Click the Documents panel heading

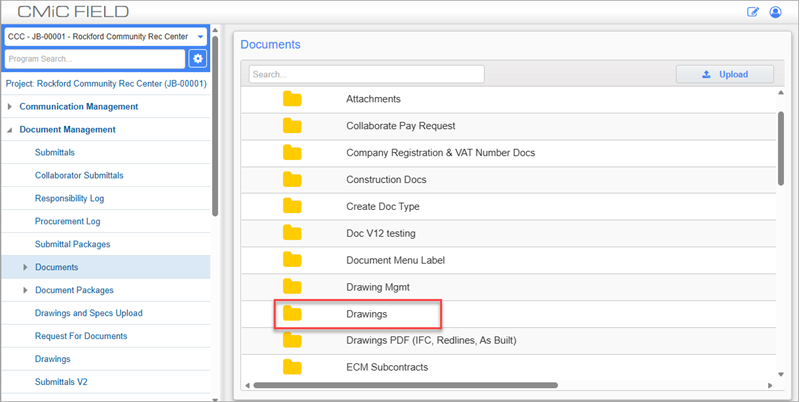pos(270,44)
